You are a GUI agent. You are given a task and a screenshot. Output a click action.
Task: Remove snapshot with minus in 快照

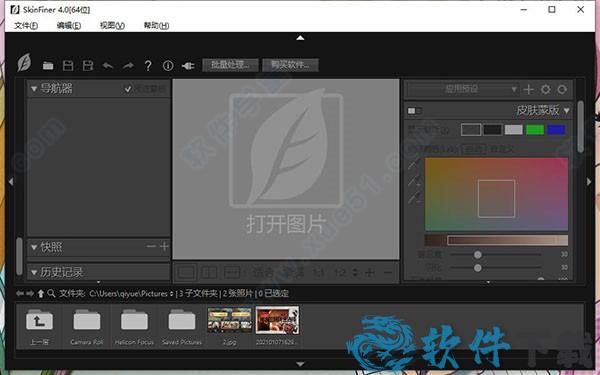coord(151,246)
